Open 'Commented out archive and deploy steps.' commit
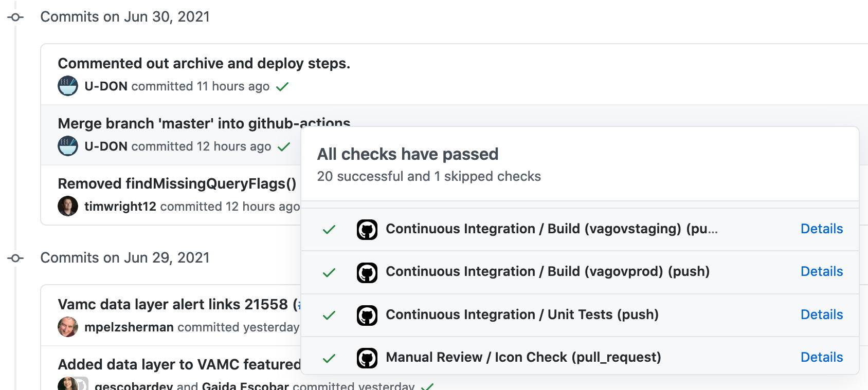The image size is (868, 390). (x=204, y=63)
